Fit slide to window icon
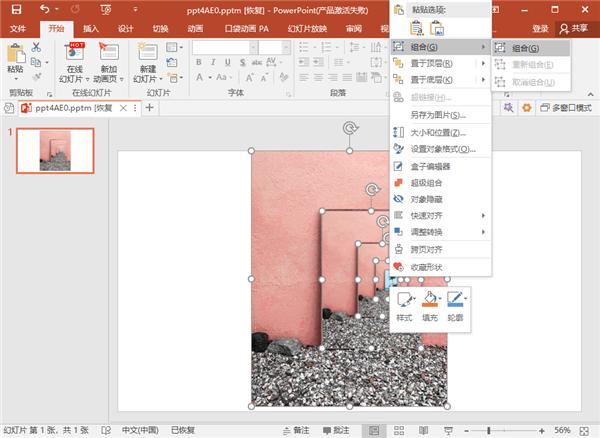 584,431
